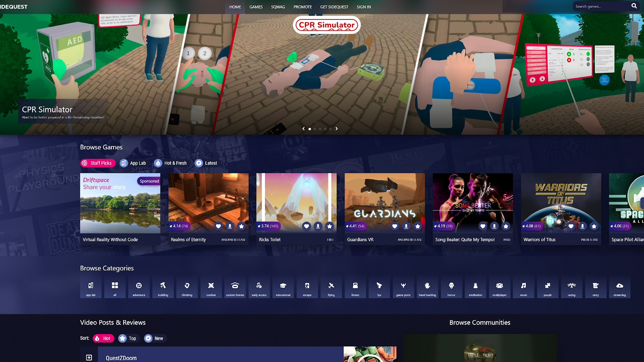The image size is (644, 362).
Task: Favorite Ricks Toilet with heart icon
Action: pyautogui.click(x=307, y=226)
